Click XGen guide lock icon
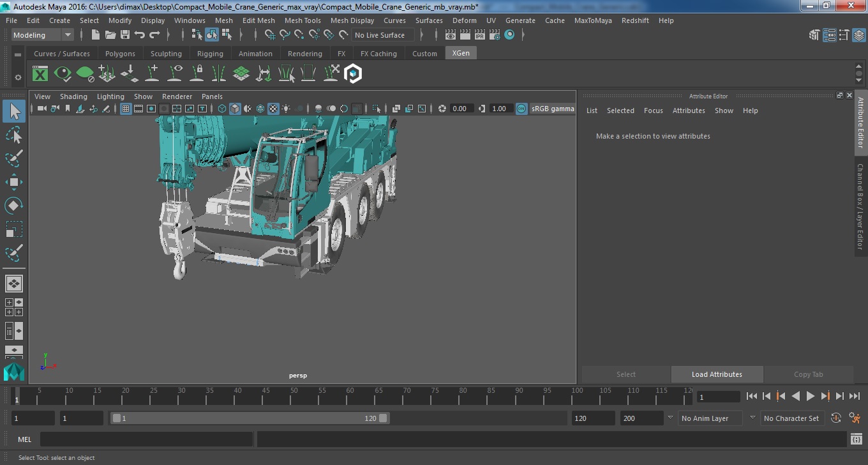 (197, 74)
